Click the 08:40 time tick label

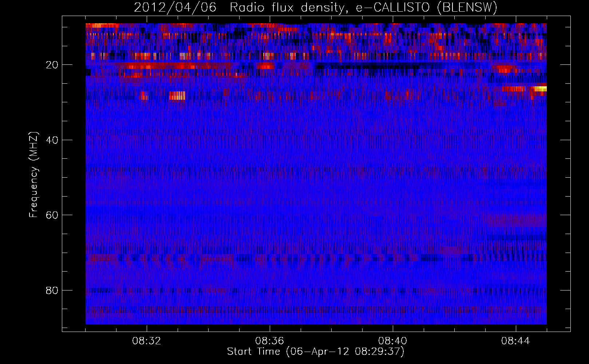pos(393,341)
